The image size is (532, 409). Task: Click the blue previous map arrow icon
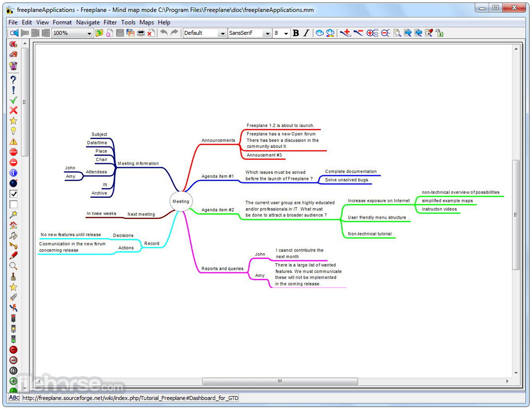[14, 33]
